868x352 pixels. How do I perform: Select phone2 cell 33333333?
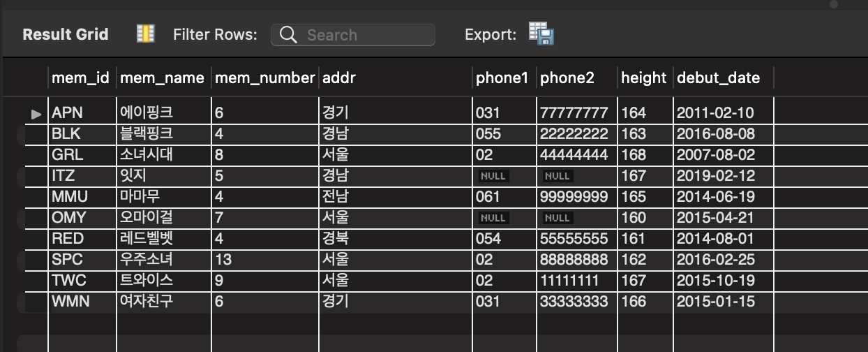point(576,302)
